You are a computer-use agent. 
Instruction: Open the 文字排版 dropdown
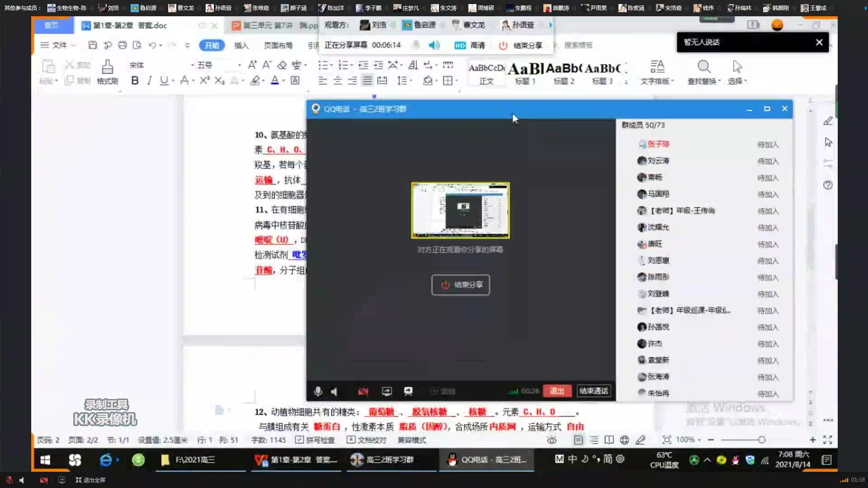click(657, 72)
